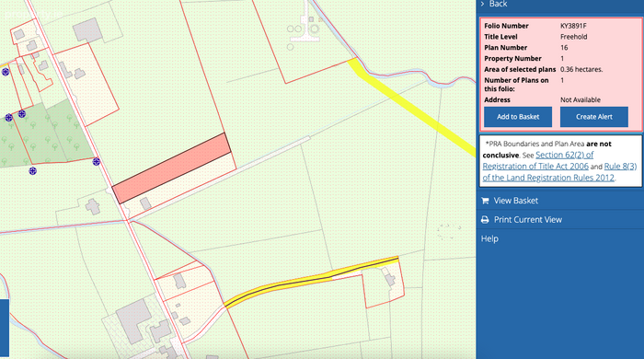The image size is (644, 359).
Task: Select the green woodland plot
Action: point(45,133)
